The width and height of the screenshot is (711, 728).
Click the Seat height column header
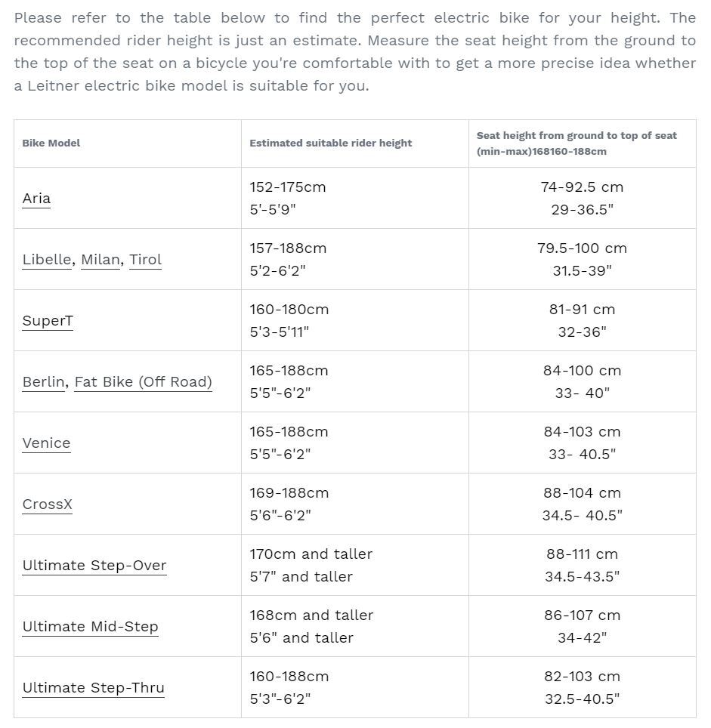click(x=577, y=143)
